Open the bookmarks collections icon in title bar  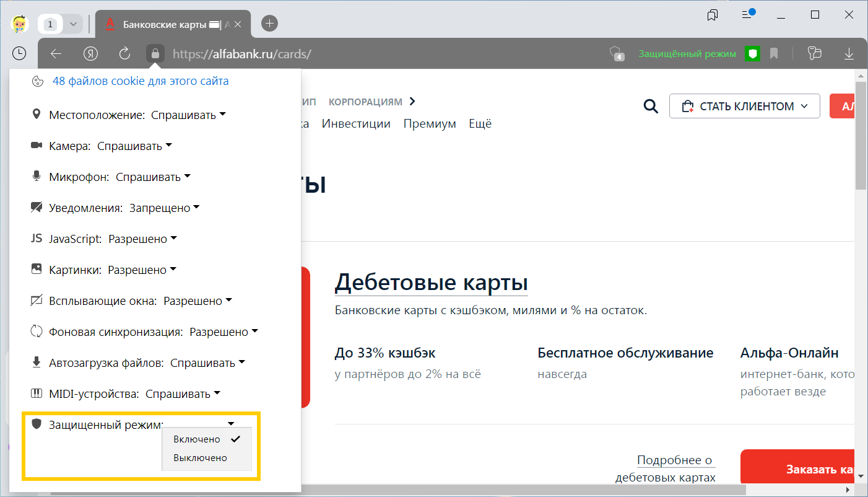pyautogui.click(x=713, y=15)
